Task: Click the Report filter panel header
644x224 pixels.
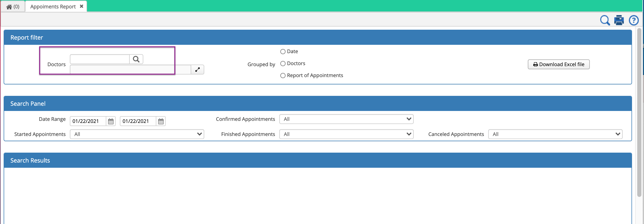Action: (x=318, y=37)
